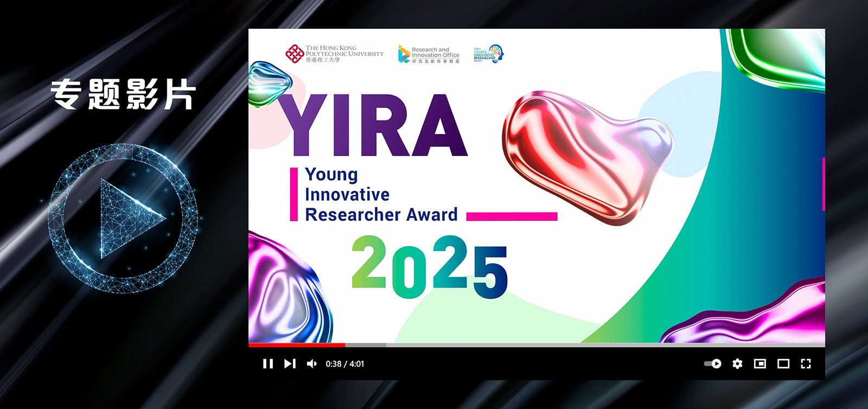Seek to the unplayed part of timeline

click(x=597, y=345)
